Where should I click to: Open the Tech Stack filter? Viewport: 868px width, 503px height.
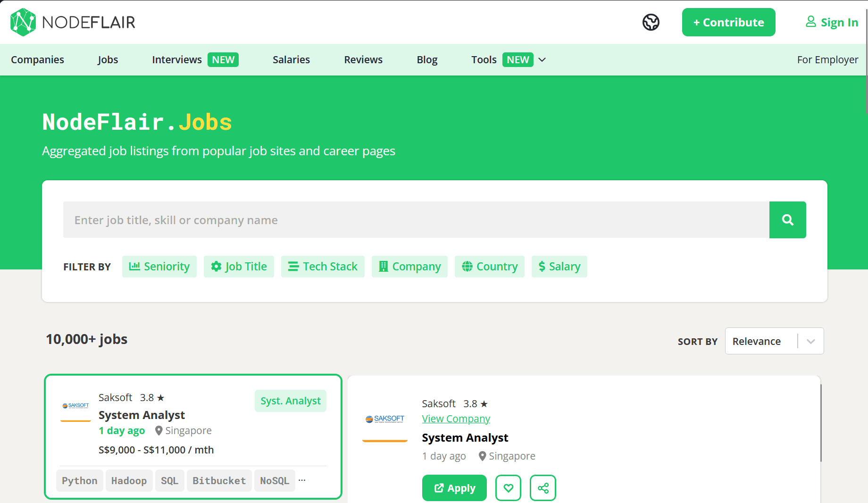(x=323, y=267)
